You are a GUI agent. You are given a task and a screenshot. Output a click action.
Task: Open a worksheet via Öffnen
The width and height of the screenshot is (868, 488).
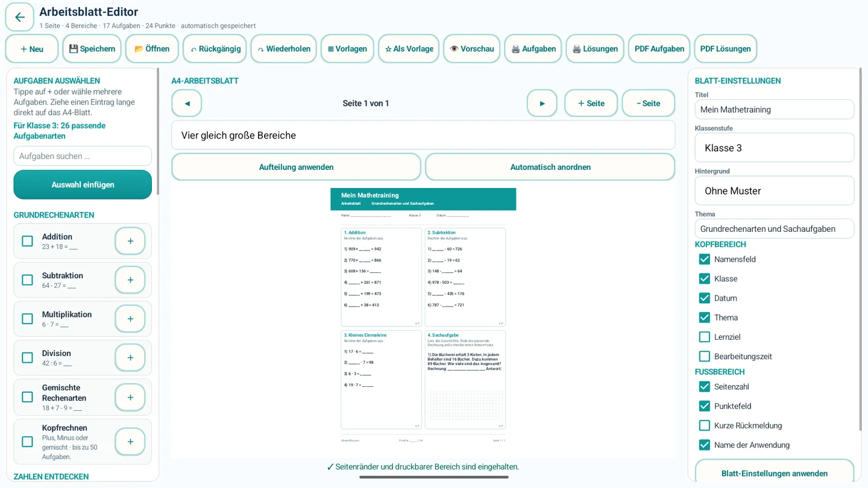152,49
